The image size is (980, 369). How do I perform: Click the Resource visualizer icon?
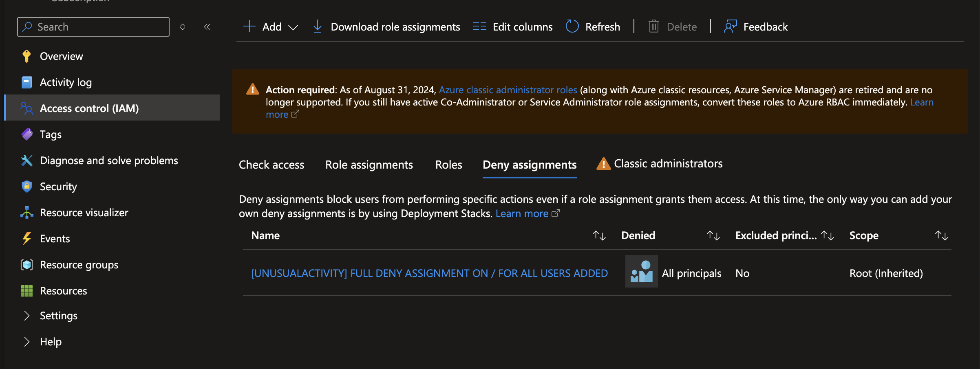(26, 213)
